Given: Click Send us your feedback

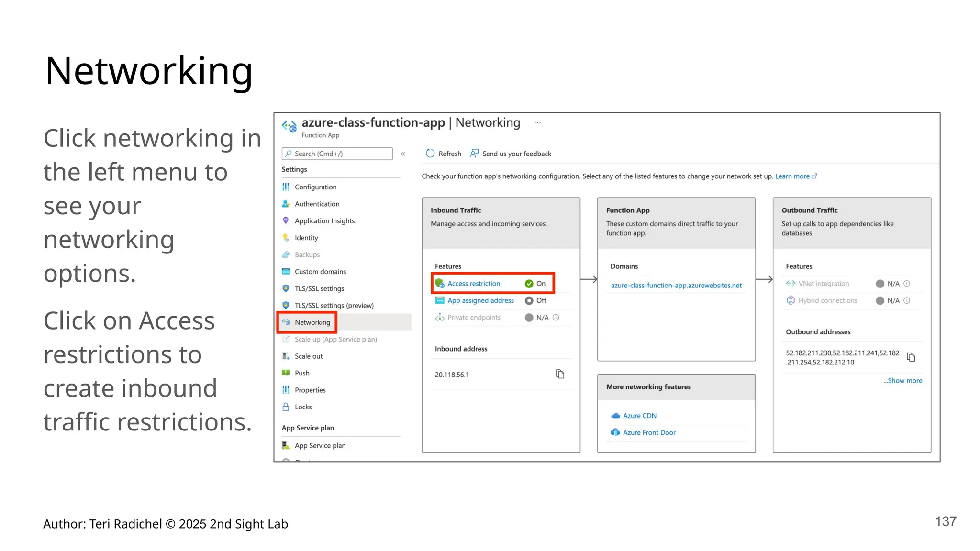Looking at the screenshot, I should coord(511,154).
